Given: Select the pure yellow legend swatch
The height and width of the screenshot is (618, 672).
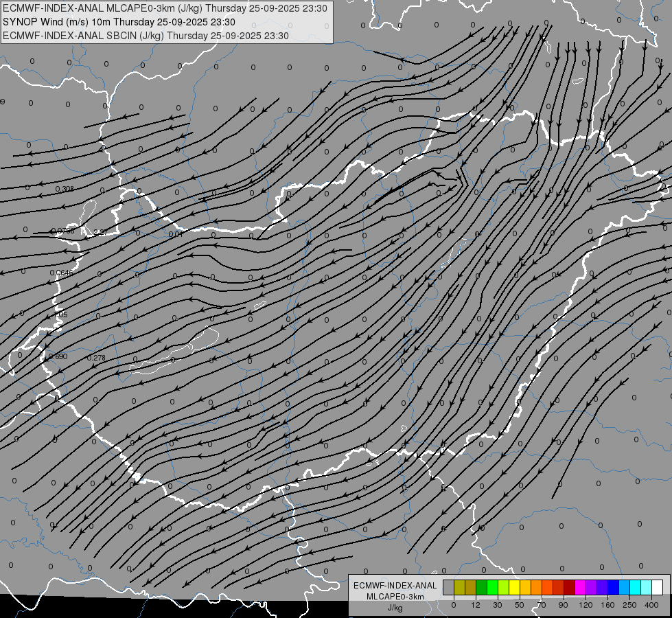Looking at the screenshot, I should pyautogui.click(x=515, y=587).
